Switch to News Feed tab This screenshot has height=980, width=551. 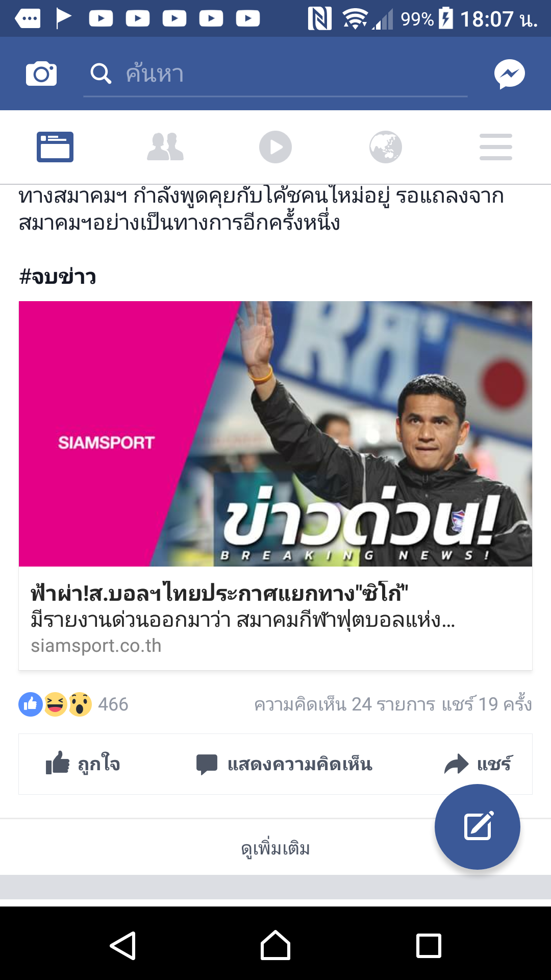click(55, 147)
